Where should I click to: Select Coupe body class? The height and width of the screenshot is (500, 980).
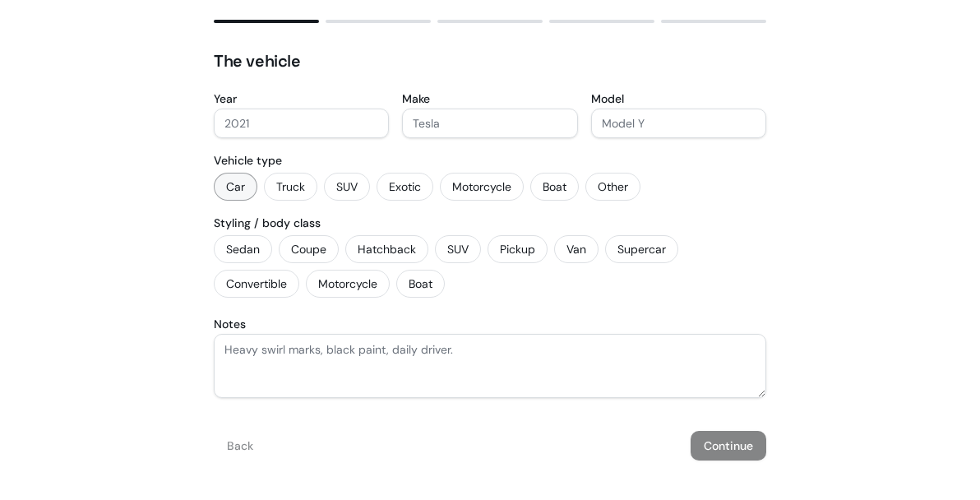[x=309, y=249]
